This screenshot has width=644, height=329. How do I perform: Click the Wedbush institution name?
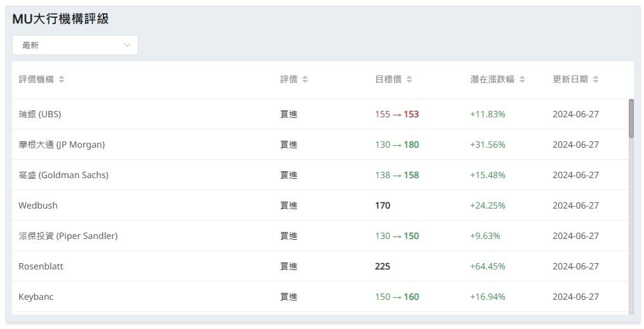(38, 205)
